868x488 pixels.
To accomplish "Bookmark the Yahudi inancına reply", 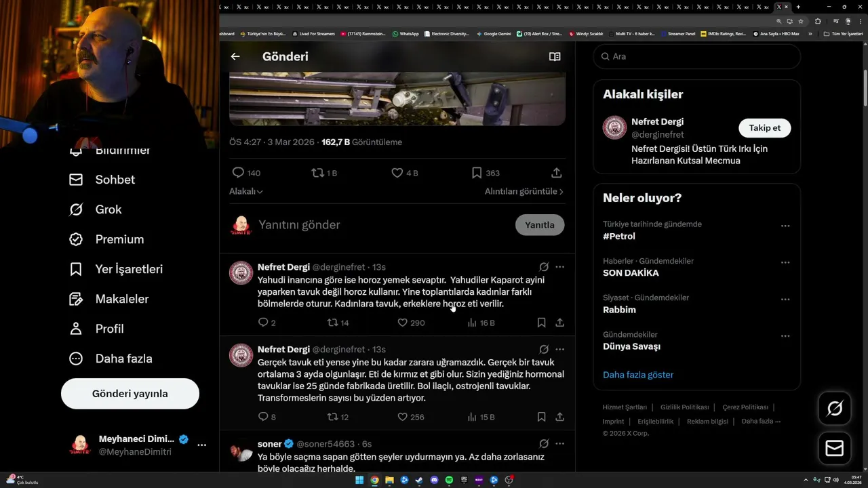I will [541, 323].
